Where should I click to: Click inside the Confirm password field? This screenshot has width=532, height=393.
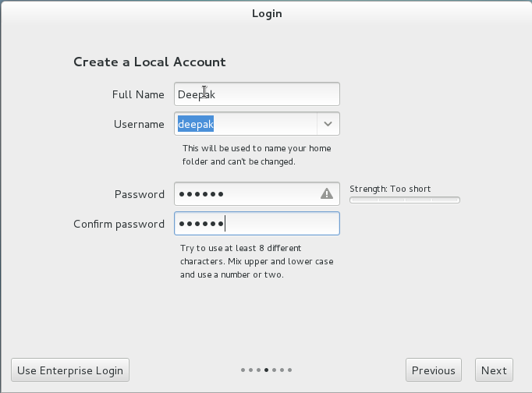pos(257,224)
